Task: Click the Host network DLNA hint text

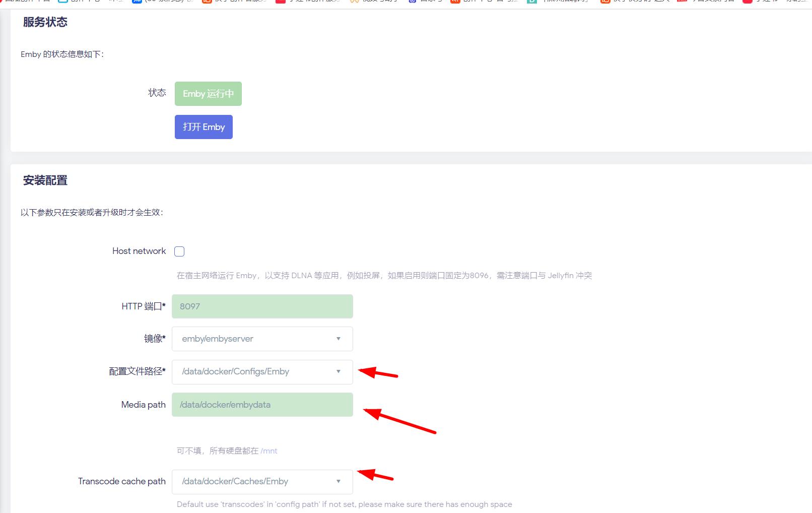Action: point(384,276)
